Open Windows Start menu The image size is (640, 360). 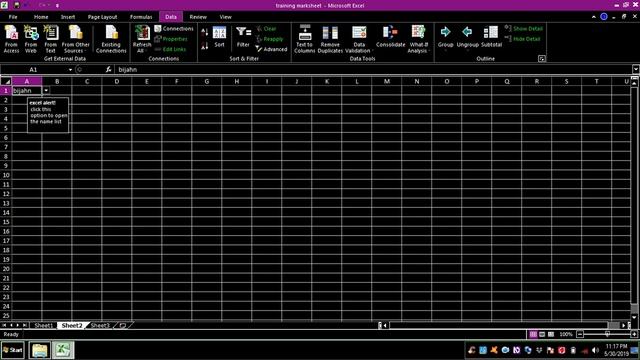13,350
